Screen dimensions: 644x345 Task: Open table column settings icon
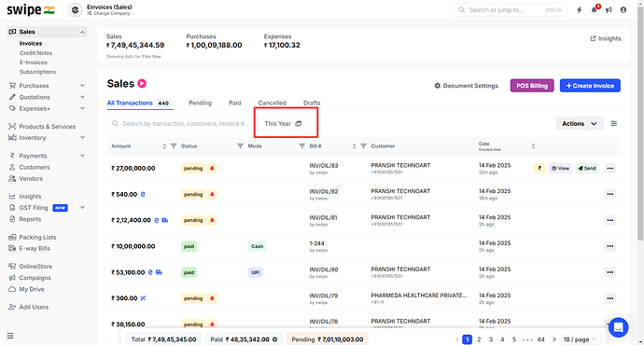pos(613,123)
